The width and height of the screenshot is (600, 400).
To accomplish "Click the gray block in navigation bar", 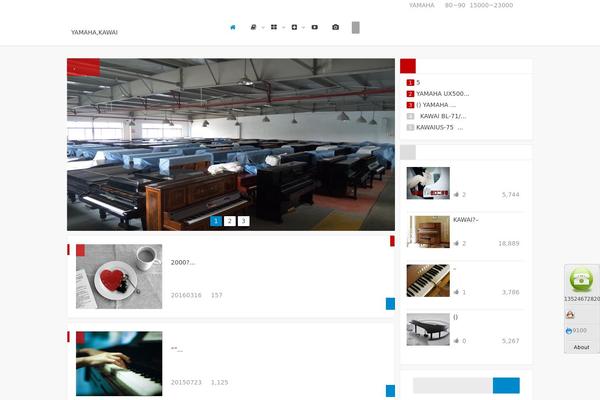I will 355,28.
